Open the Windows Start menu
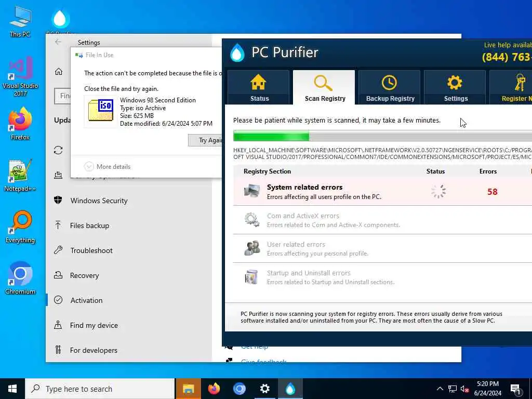This screenshot has height=399, width=532. point(12,389)
